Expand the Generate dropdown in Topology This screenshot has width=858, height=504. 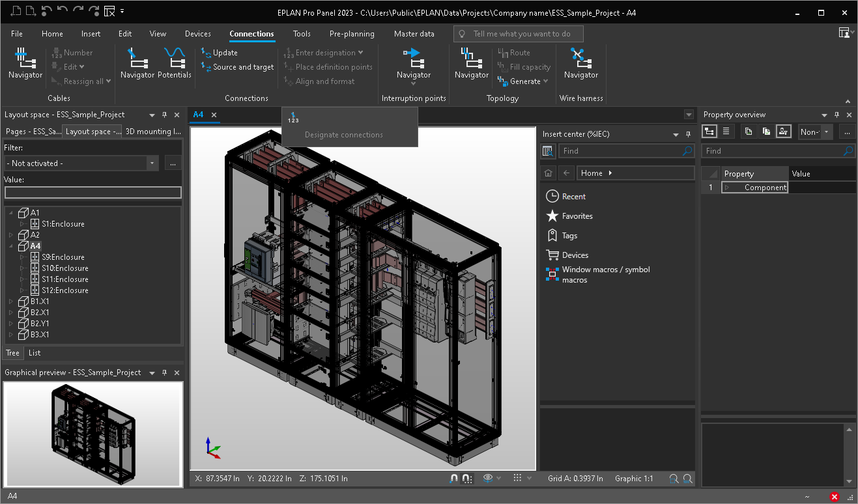pyautogui.click(x=545, y=81)
